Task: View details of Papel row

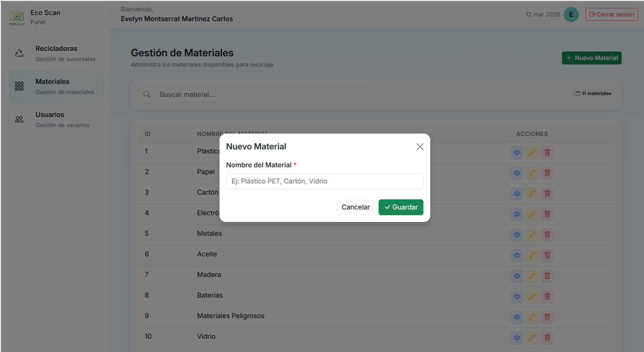Action: click(x=517, y=173)
